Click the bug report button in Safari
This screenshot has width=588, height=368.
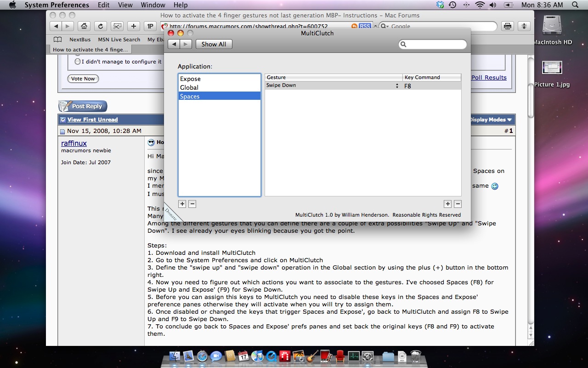(524, 26)
